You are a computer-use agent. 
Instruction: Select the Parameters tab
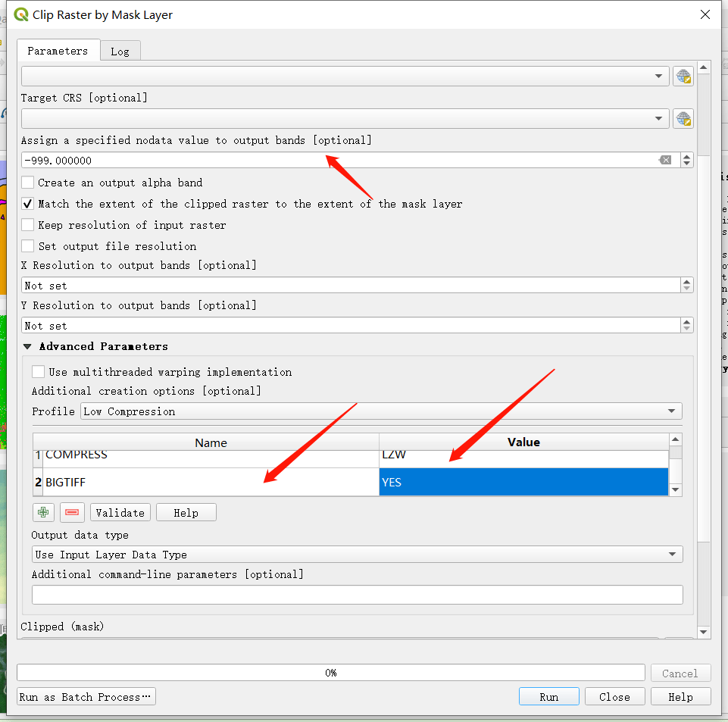[x=58, y=51]
